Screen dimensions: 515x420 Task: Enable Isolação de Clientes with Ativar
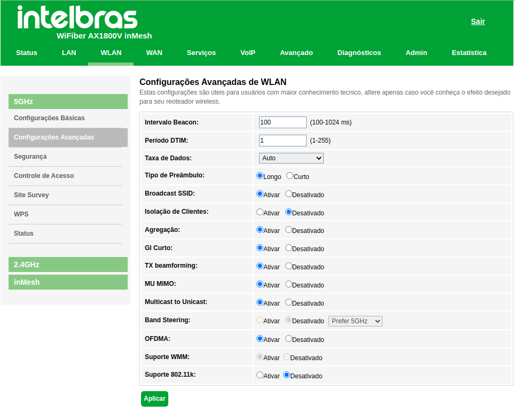tap(260, 212)
